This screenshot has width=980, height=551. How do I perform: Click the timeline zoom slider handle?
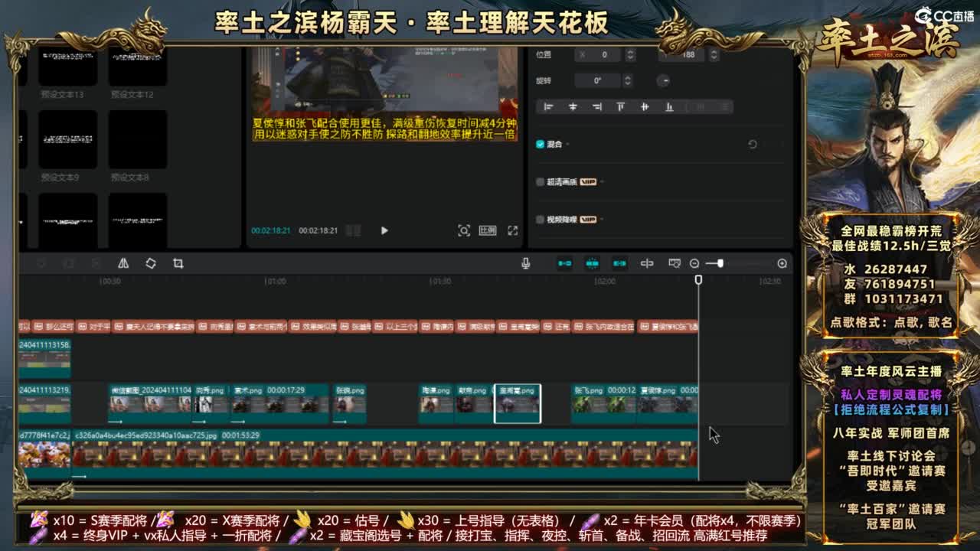pos(720,263)
